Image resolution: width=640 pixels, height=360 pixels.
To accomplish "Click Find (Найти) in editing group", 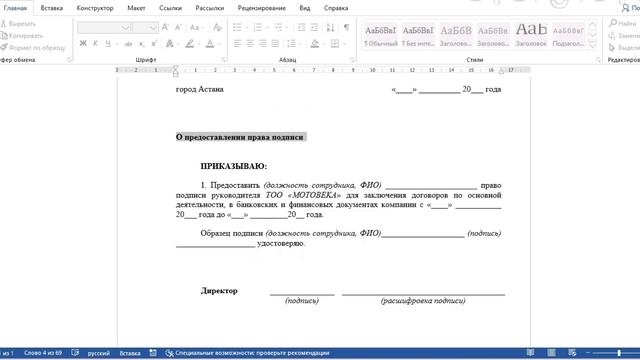I will pyautogui.click(x=622, y=23).
